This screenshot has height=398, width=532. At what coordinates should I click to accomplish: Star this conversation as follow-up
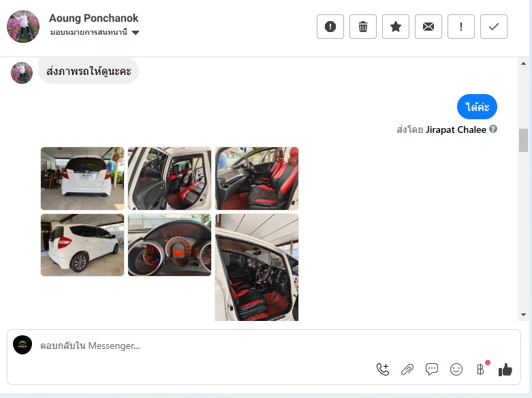pyautogui.click(x=396, y=27)
